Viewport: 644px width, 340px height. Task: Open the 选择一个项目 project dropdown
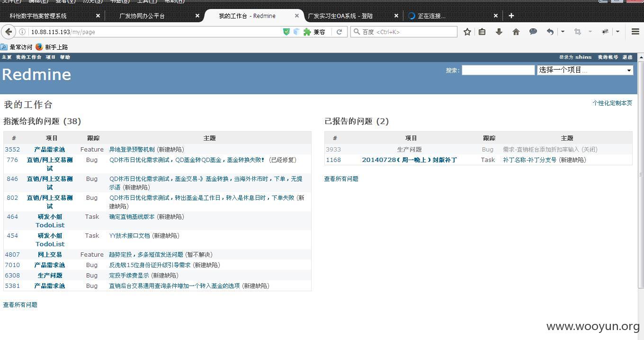tap(585, 70)
